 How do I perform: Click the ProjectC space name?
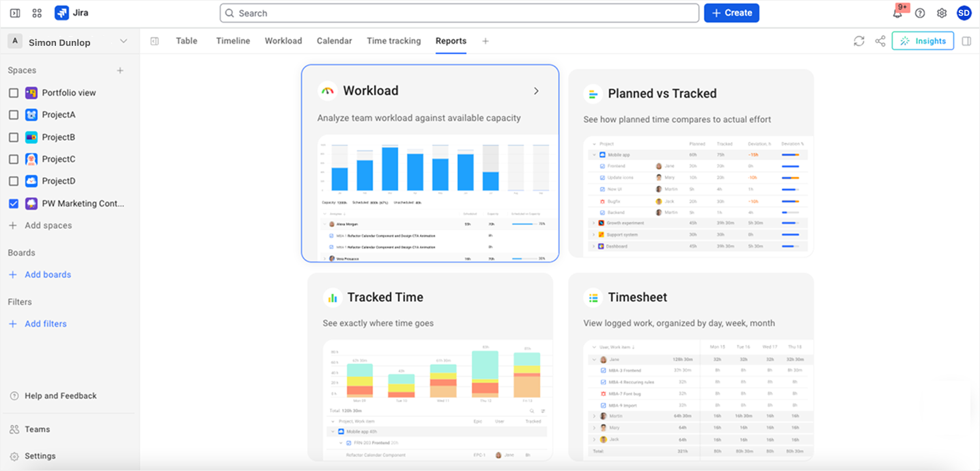tap(59, 159)
